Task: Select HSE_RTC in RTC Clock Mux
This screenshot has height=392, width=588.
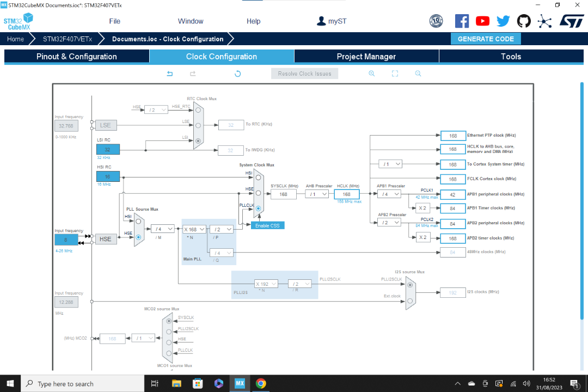Action: (x=198, y=110)
